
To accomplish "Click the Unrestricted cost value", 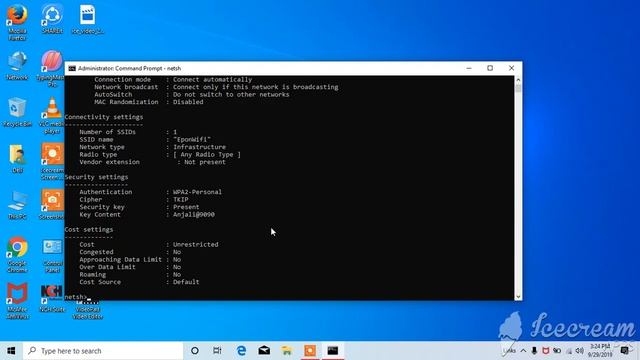I will pyautogui.click(x=196, y=244).
